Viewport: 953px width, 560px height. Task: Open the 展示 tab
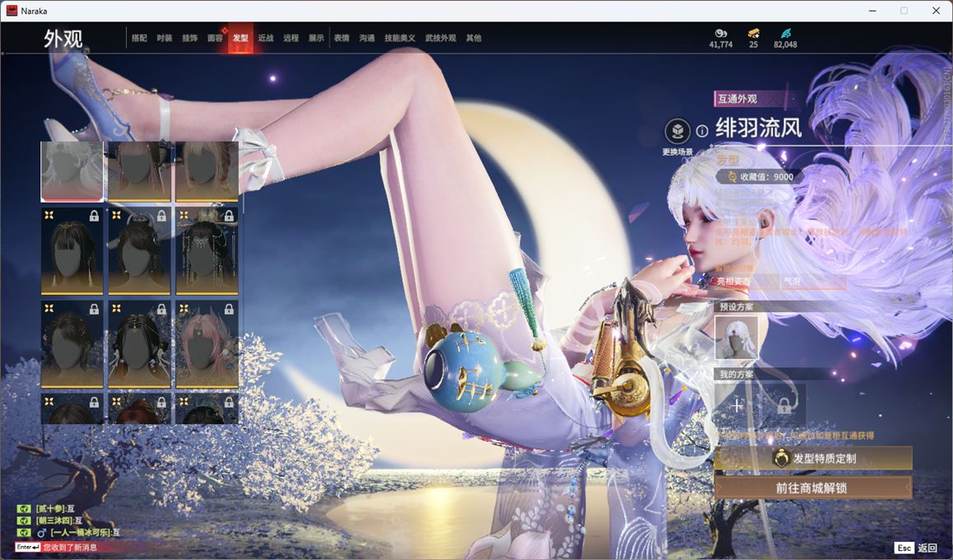click(x=316, y=38)
